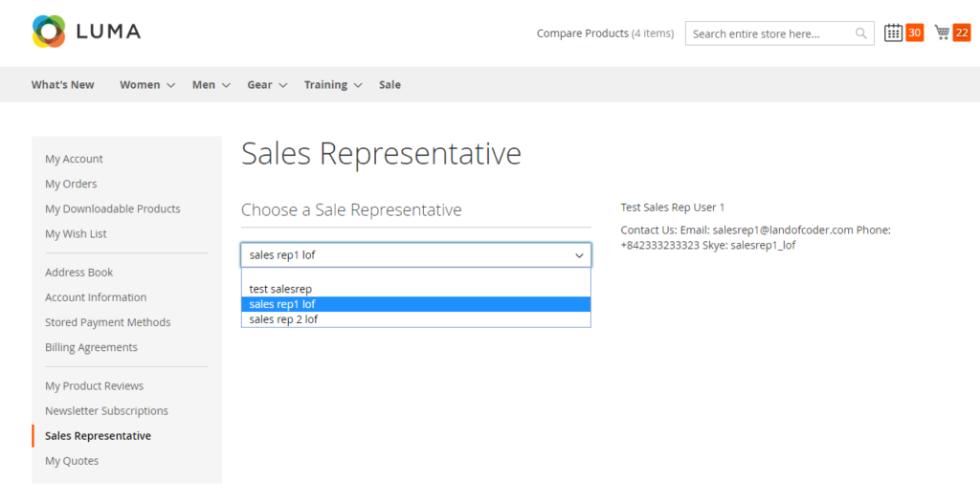Screen dimensions: 980x504
Task: Open My Orders in sidebar
Action: [71, 184]
